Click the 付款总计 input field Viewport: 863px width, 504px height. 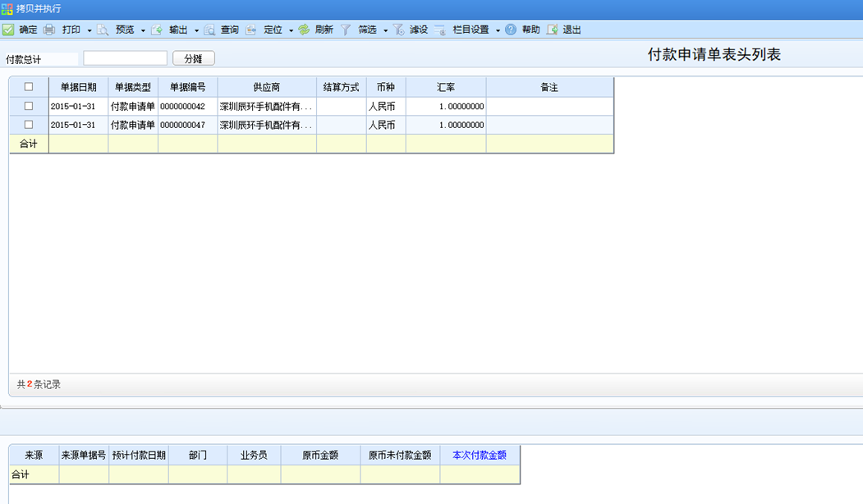pos(125,58)
